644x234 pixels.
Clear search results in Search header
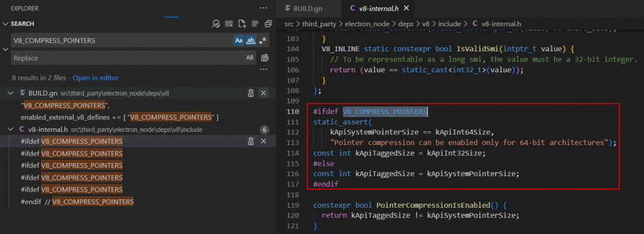click(229, 23)
